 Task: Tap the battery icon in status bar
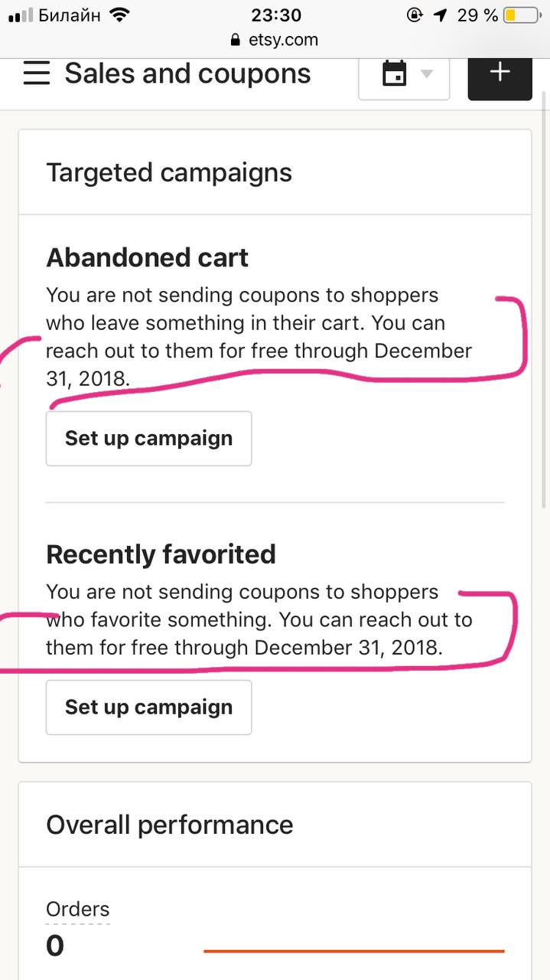pyautogui.click(x=521, y=15)
